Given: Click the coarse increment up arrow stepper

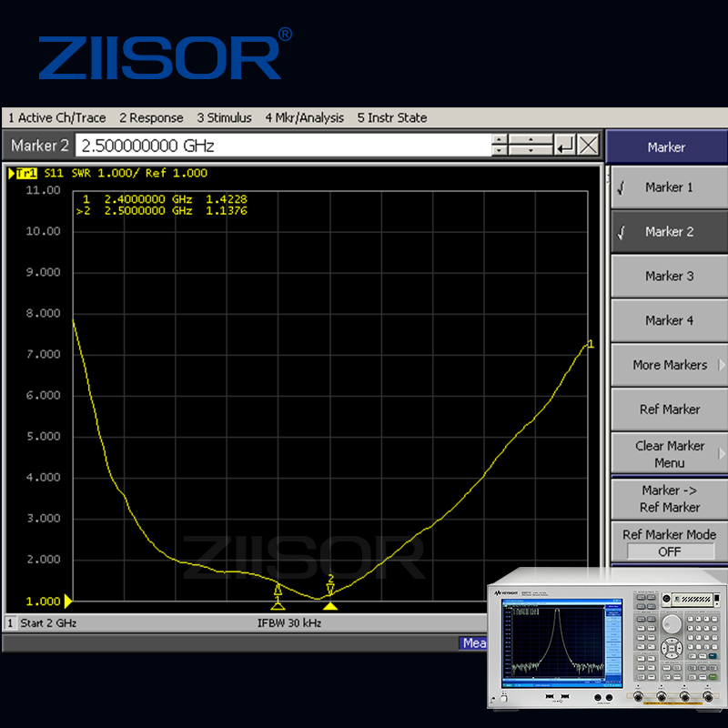Looking at the screenshot, I should pyautogui.click(x=531, y=138).
